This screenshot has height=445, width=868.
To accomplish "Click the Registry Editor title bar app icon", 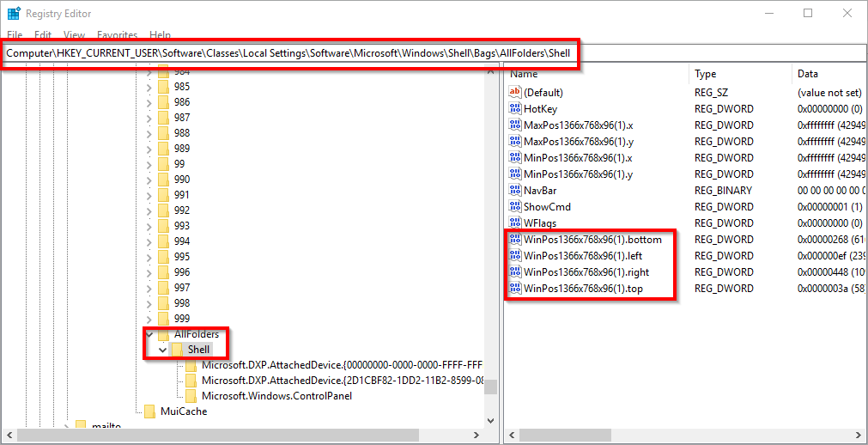I will [13, 13].
